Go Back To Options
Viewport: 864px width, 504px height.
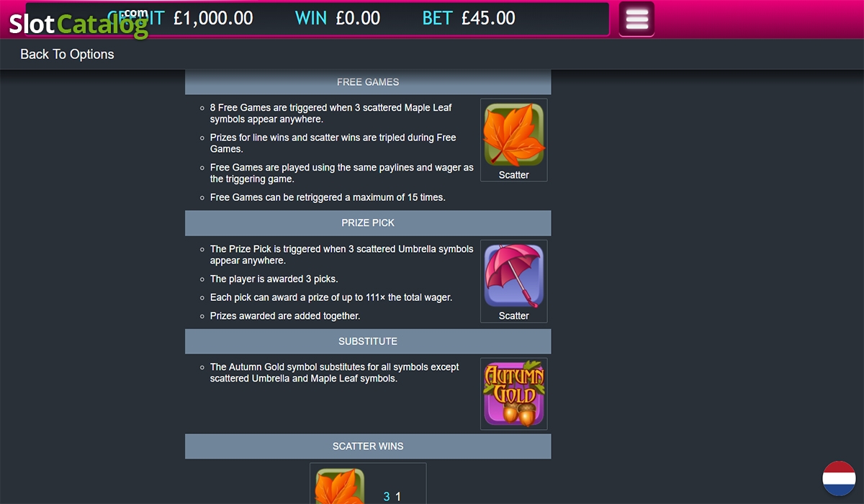67,54
